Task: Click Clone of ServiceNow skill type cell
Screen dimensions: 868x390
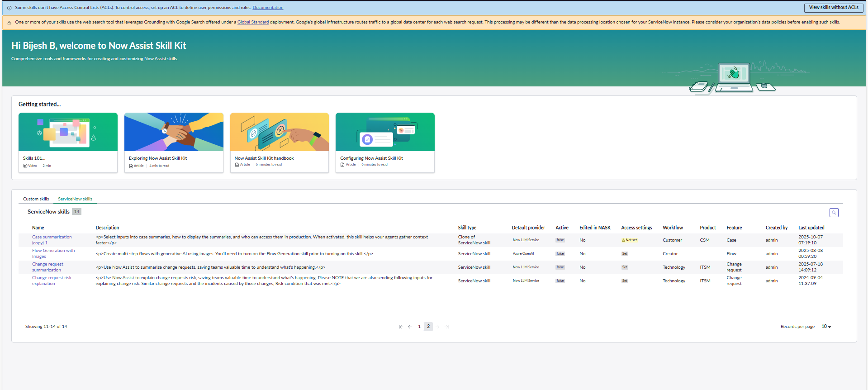Action: click(x=474, y=240)
